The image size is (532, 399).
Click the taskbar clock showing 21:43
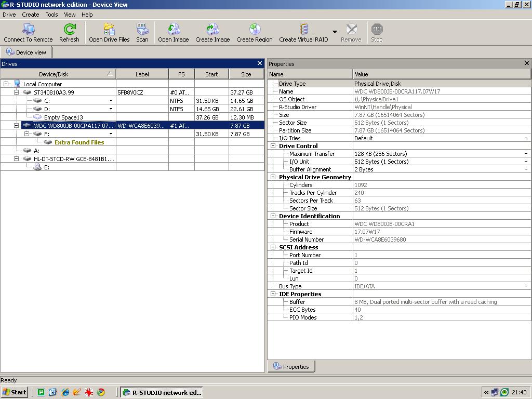coord(519,392)
